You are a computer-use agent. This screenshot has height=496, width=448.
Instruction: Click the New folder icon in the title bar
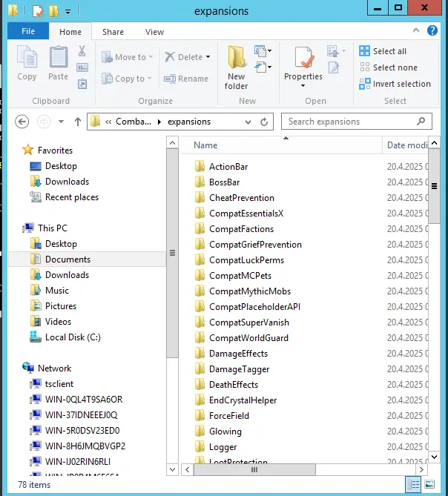click(54, 11)
